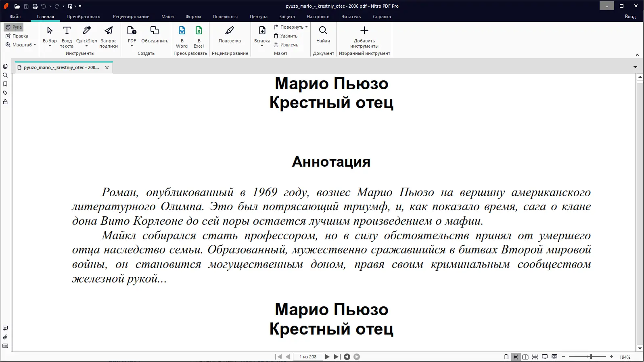Open the Файл menu
Viewport: 644px width, 362px height.
tap(15, 17)
